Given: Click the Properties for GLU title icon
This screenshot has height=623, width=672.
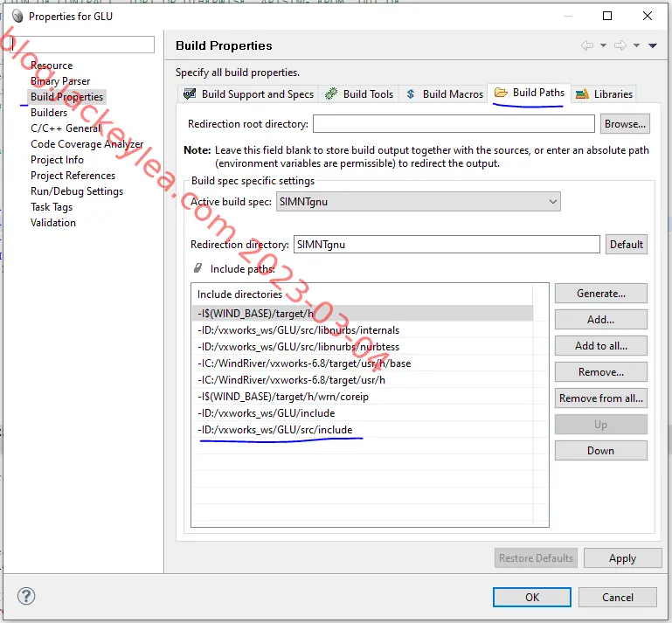Looking at the screenshot, I should coord(17,17).
